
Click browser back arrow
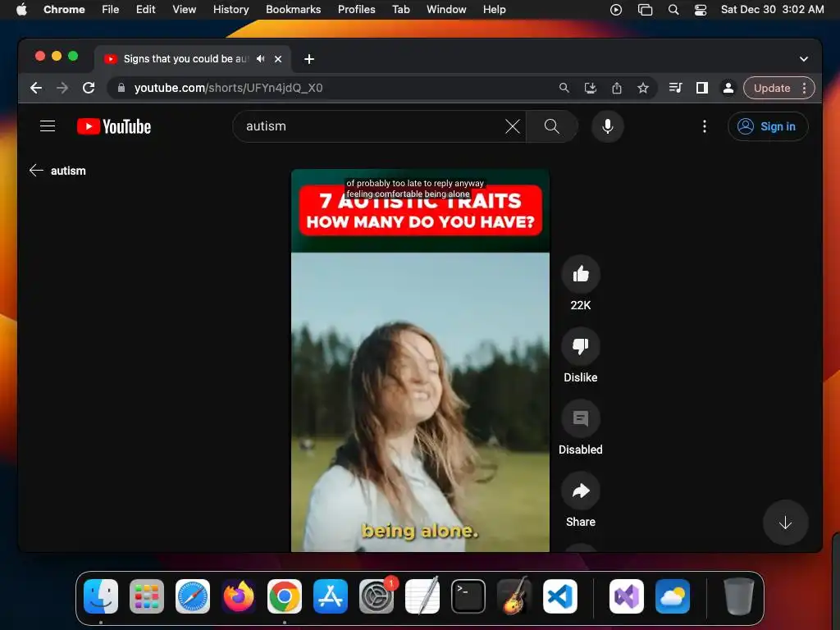(36, 88)
